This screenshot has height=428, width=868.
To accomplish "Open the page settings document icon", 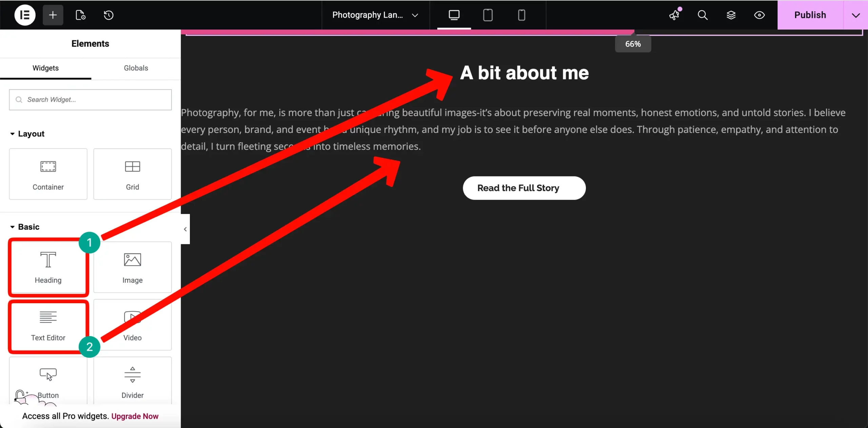I will [80, 15].
